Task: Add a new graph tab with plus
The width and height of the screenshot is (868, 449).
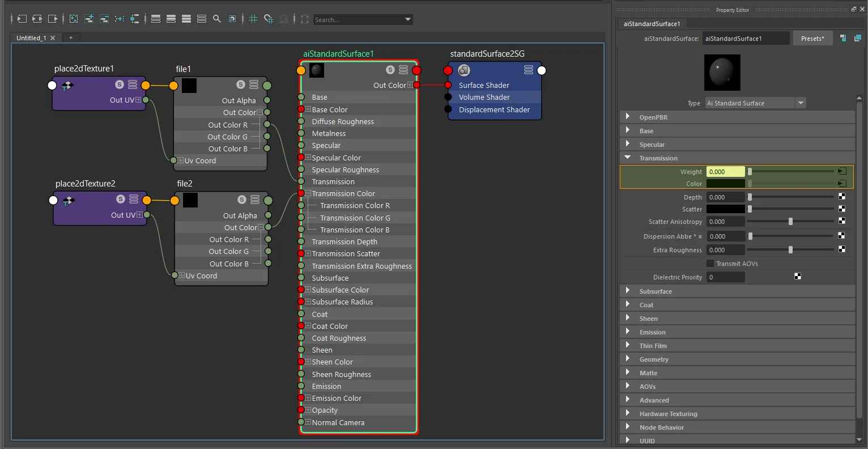Action: pyautogui.click(x=71, y=38)
